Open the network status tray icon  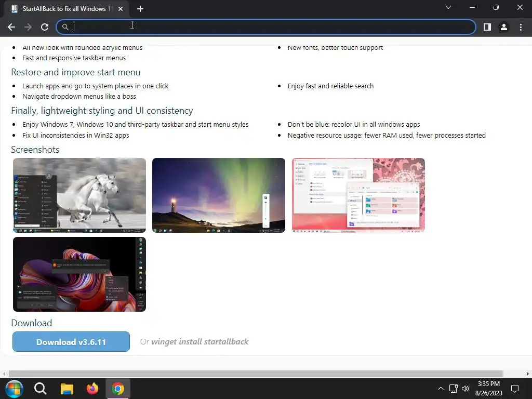(x=453, y=389)
